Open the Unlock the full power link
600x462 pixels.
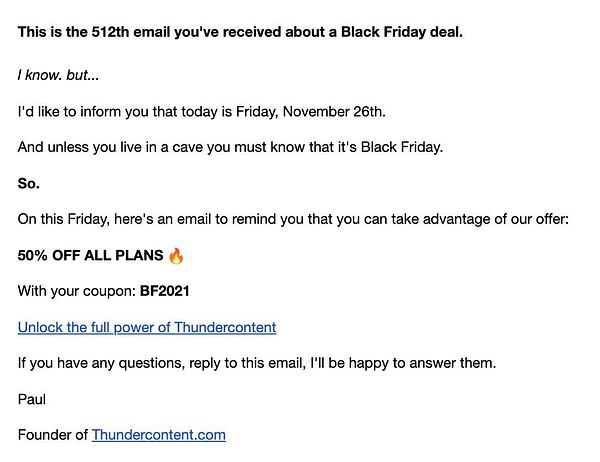[147, 327]
